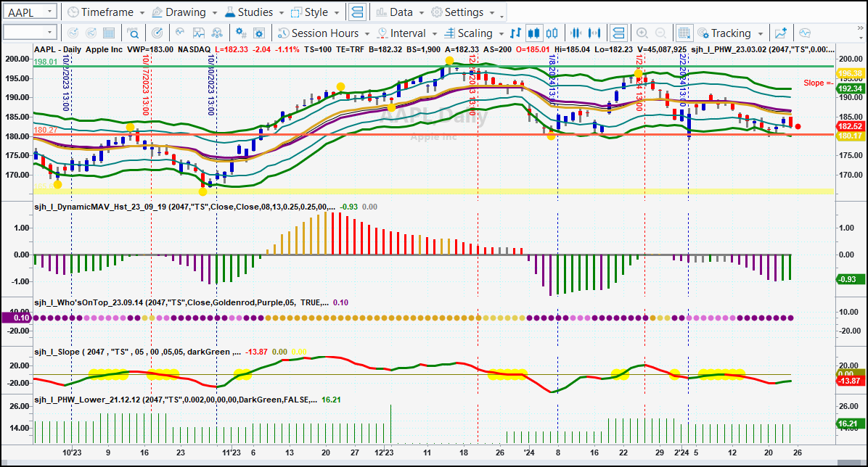Click the chart chat bubble icon

click(x=805, y=33)
